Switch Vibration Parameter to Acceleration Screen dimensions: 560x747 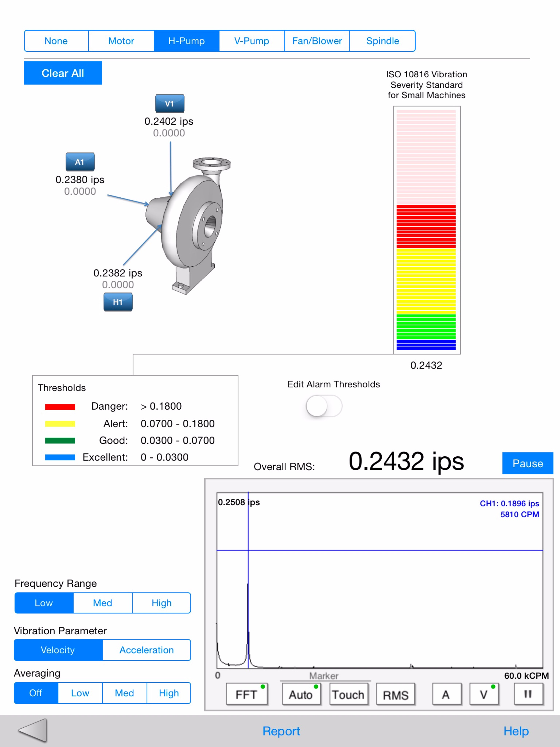(146, 650)
